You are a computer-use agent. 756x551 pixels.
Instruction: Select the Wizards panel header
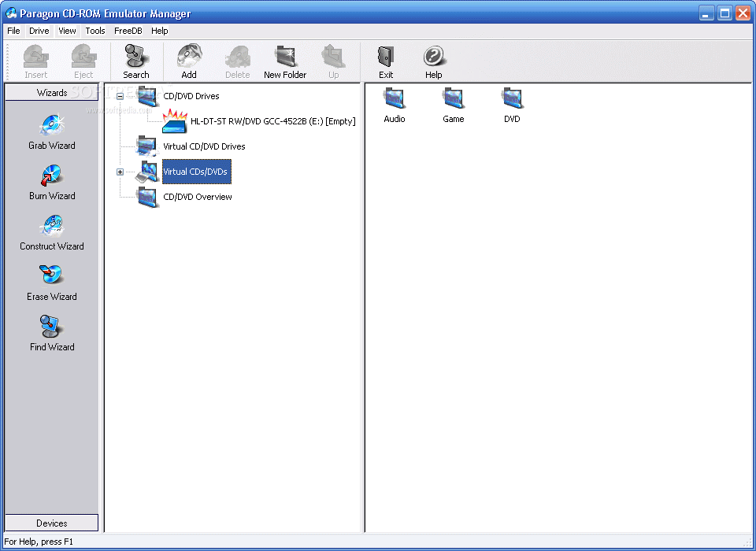point(52,93)
